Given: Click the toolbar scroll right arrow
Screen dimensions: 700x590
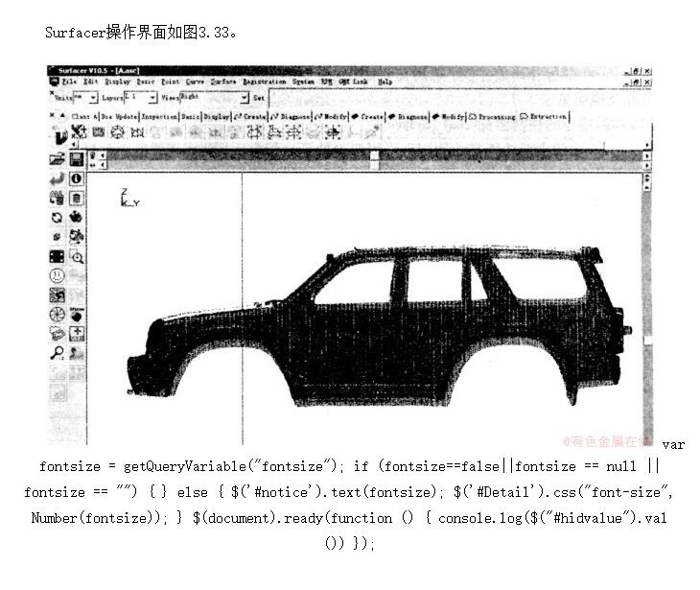Looking at the screenshot, I should tap(647, 145).
